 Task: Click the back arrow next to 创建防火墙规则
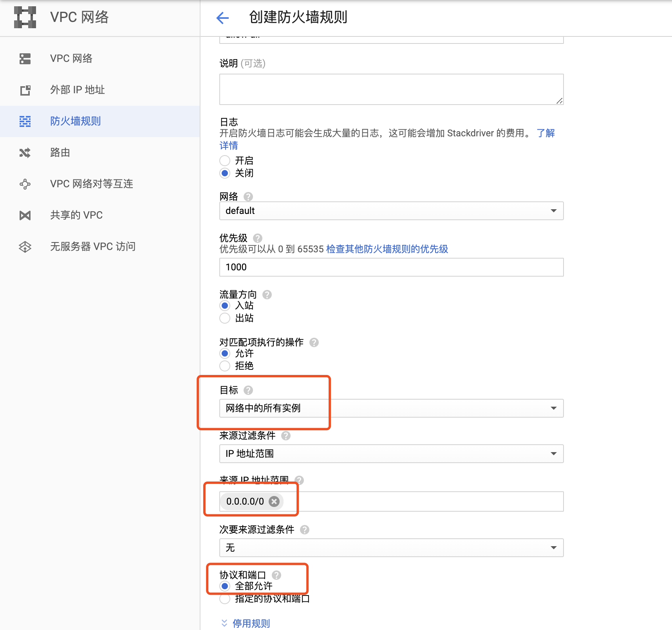tap(222, 18)
